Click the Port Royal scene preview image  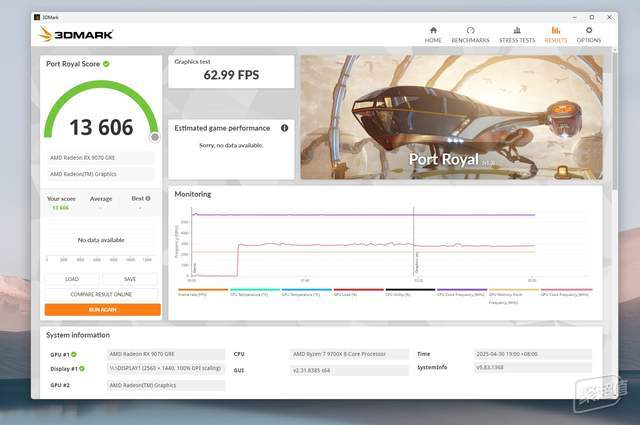point(451,117)
